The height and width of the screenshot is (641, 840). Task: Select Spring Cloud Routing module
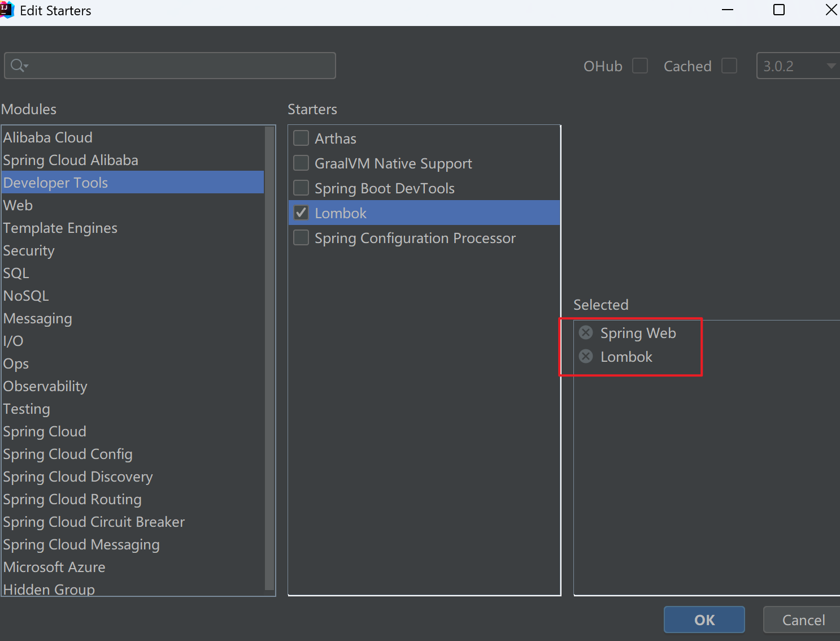pyautogui.click(x=133, y=499)
